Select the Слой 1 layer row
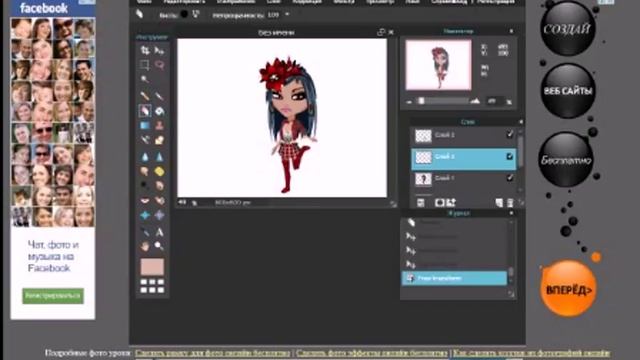Image resolution: width=640 pixels, height=360 pixels. tap(463, 178)
